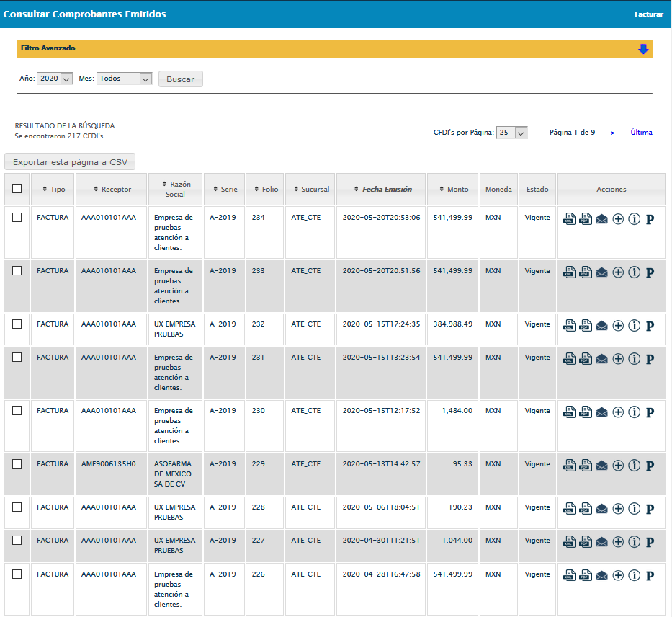This screenshot has height=617, width=672.
Task: Click envelope email icon for folio 232
Action: click(601, 326)
